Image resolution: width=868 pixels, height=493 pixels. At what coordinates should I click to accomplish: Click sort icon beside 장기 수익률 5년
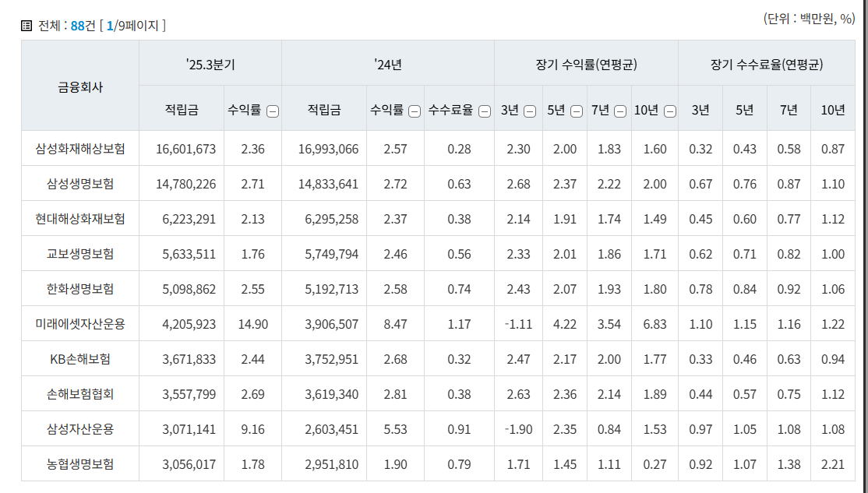(x=577, y=111)
